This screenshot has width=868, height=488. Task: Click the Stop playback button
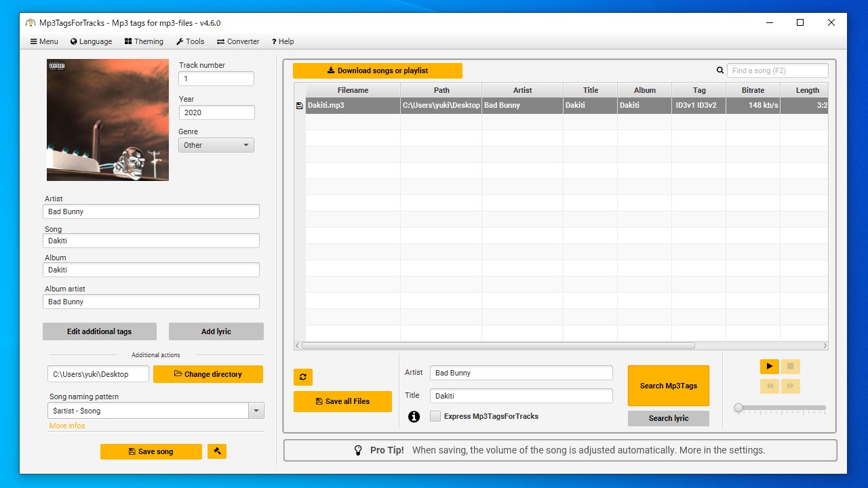pyautogui.click(x=791, y=367)
